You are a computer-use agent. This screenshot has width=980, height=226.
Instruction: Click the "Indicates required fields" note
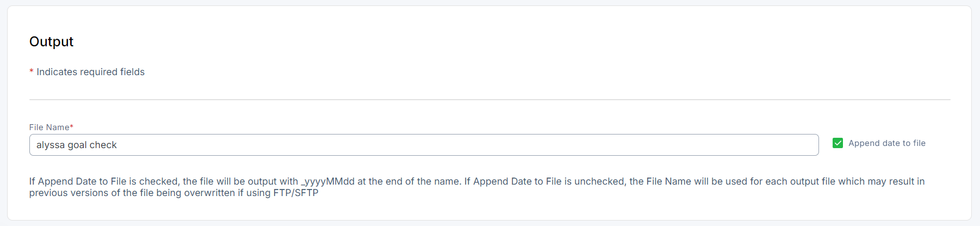pos(90,72)
